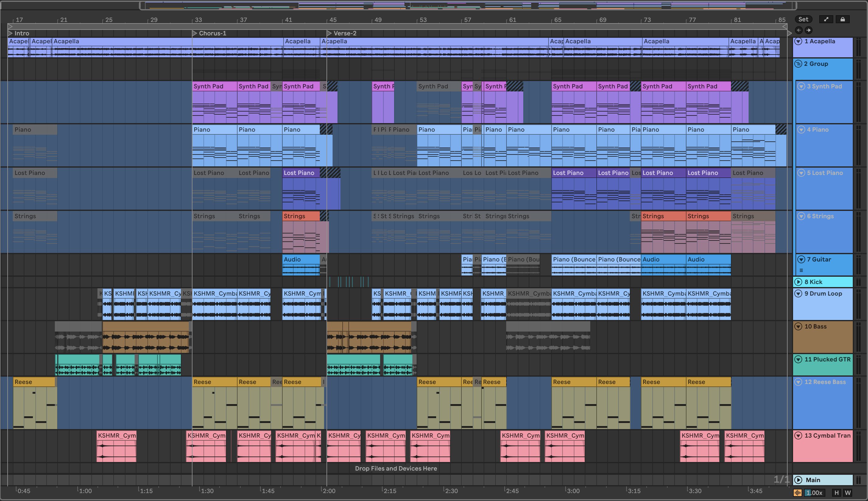The height and width of the screenshot is (501, 868).
Task: Toggle small icon under Guitar track name
Action: tap(801, 270)
